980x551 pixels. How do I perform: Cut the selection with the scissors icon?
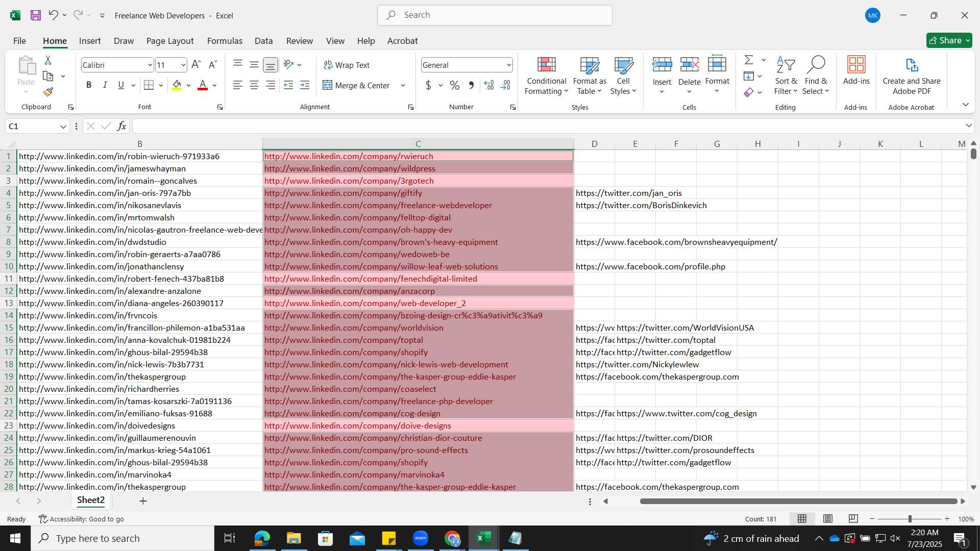[48, 60]
